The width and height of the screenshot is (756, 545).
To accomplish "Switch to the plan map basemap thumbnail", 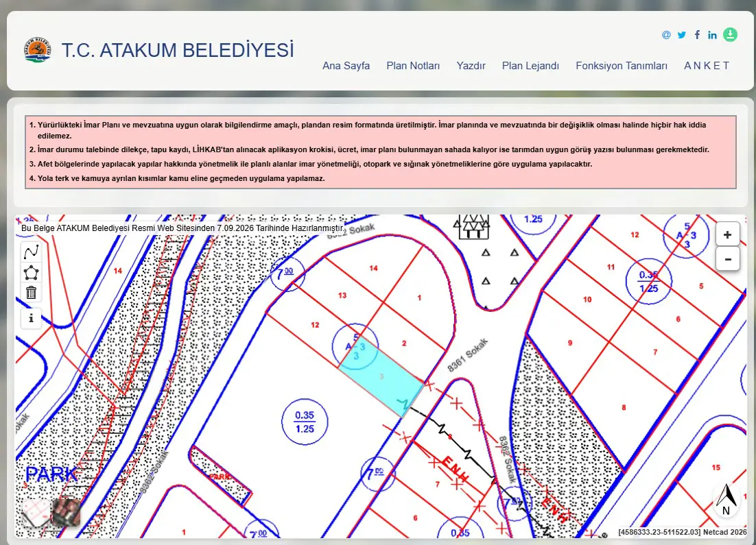I will [36, 513].
